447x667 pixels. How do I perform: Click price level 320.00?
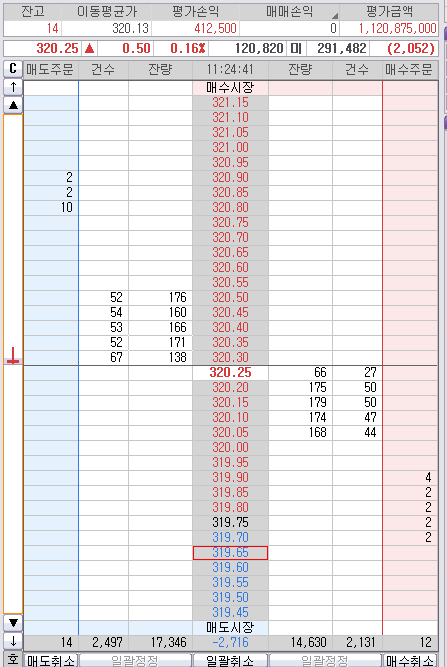coord(230,448)
